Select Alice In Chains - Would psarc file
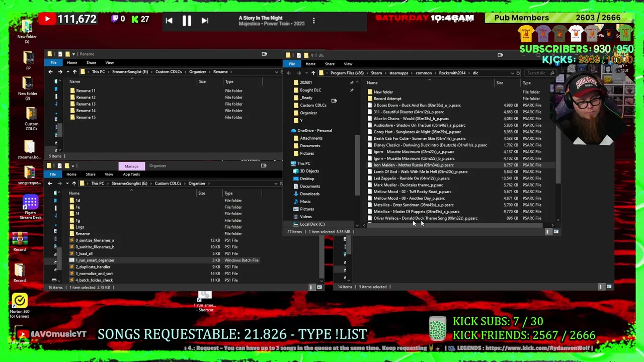The width and height of the screenshot is (644, 362). 411,119
